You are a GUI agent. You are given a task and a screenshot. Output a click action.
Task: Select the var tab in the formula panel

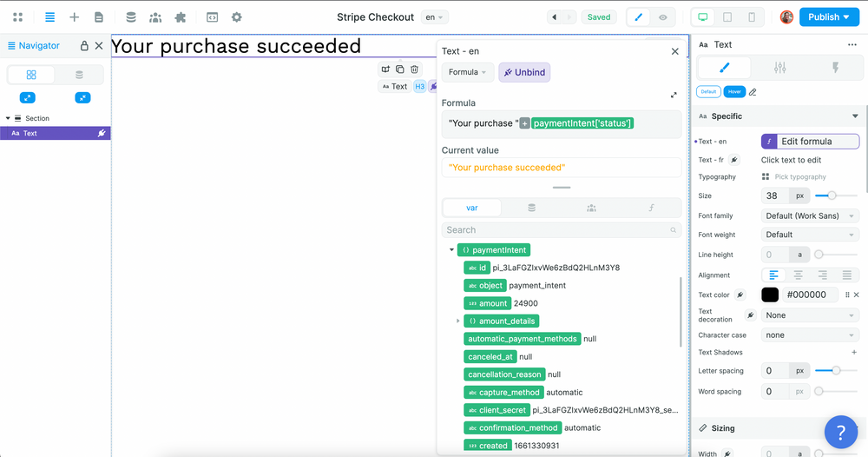coord(472,208)
